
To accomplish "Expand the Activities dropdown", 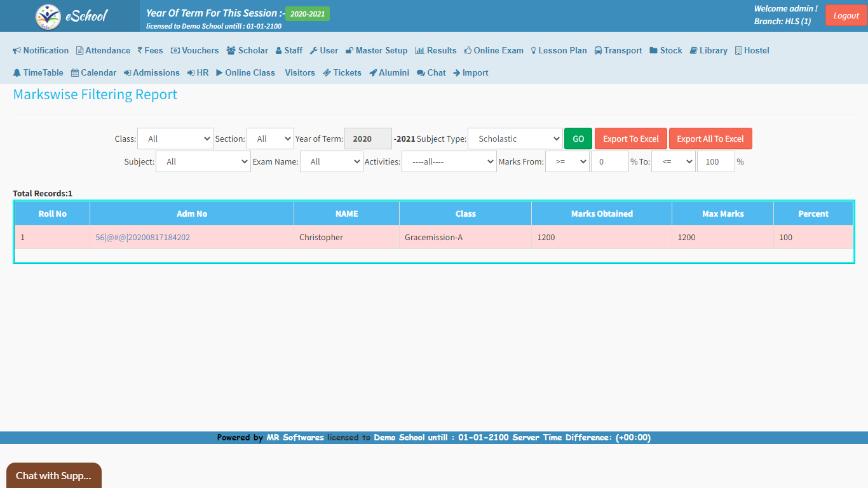I will pyautogui.click(x=449, y=161).
